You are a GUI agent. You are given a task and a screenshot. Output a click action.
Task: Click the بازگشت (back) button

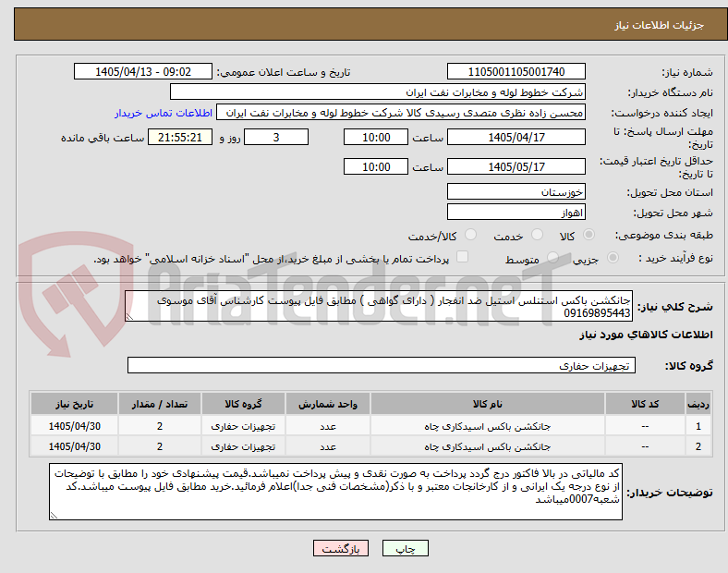[341, 548]
